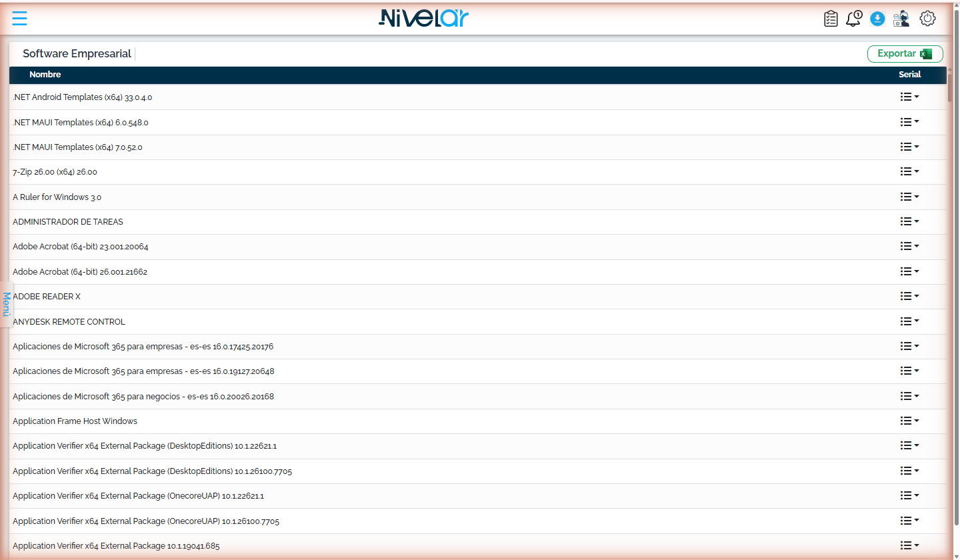960x560 pixels.
Task: Expand serial list for Microsoft 365 para negocios
Action: (x=909, y=396)
